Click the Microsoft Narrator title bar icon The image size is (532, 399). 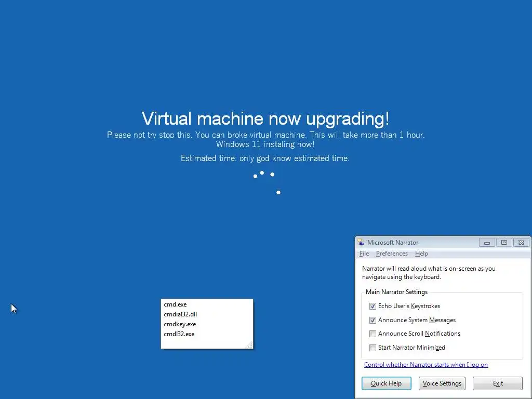point(361,242)
